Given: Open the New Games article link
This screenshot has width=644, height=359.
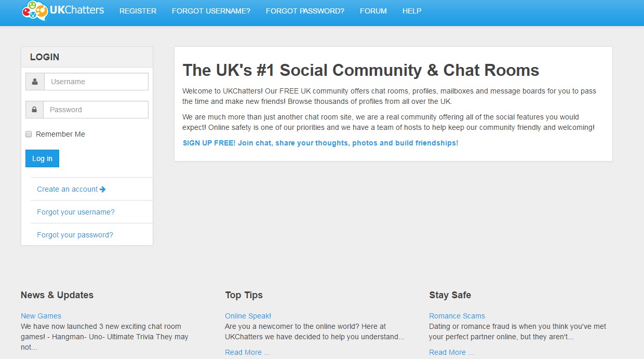Looking at the screenshot, I should click(x=41, y=315).
